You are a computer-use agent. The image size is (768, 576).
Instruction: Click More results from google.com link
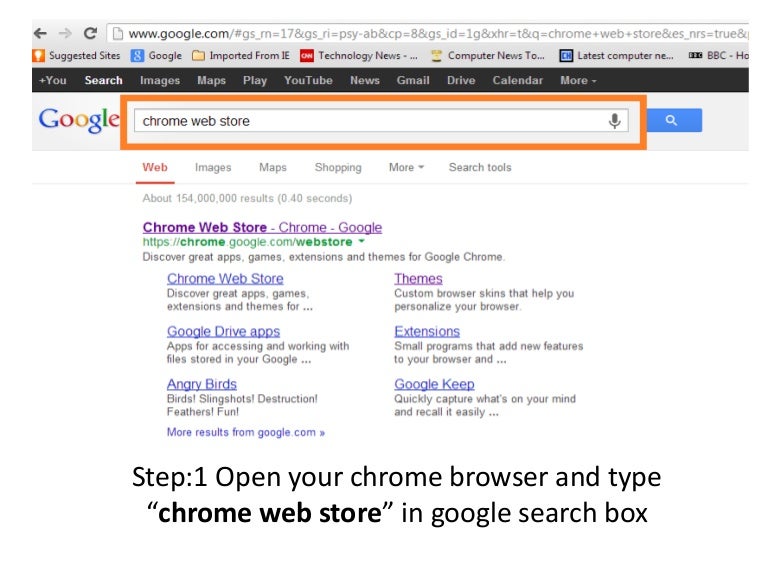[246, 433]
